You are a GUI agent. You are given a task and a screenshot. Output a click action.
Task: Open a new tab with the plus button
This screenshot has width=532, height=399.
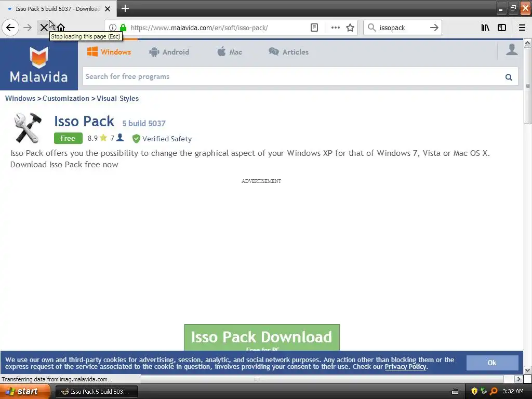[125, 8]
